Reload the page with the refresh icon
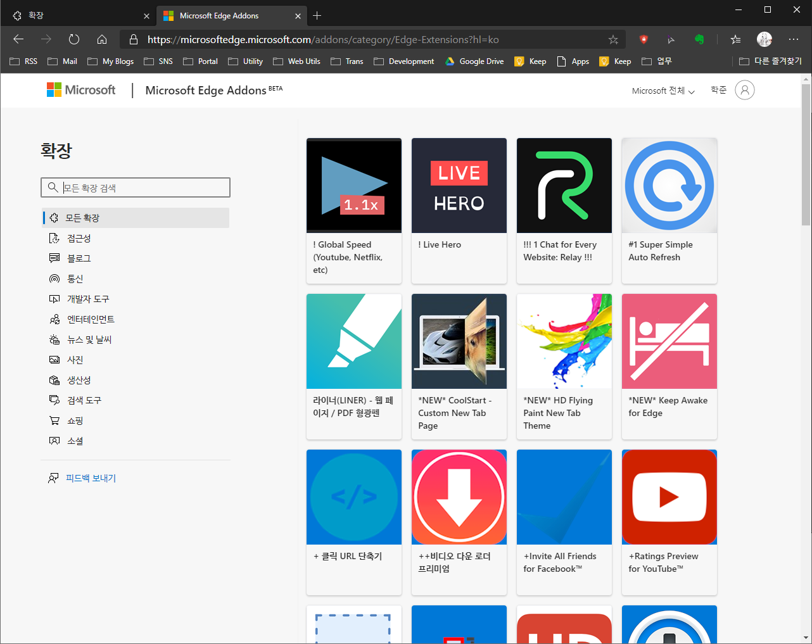Screen dimensions: 812x644 pos(74,39)
